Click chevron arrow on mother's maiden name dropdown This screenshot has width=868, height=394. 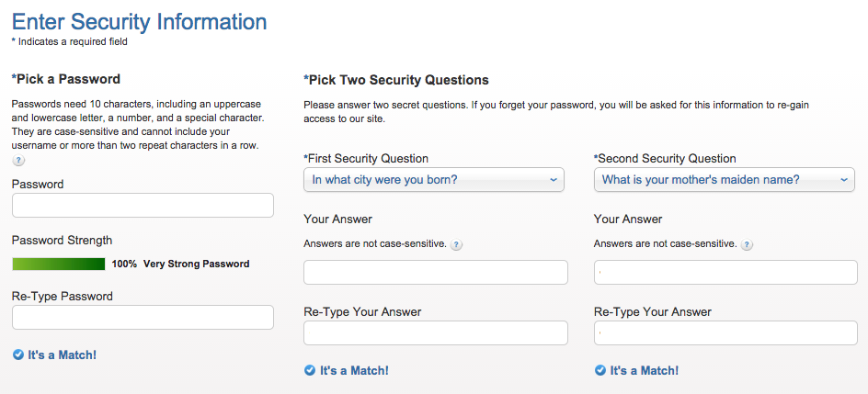click(844, 180)
